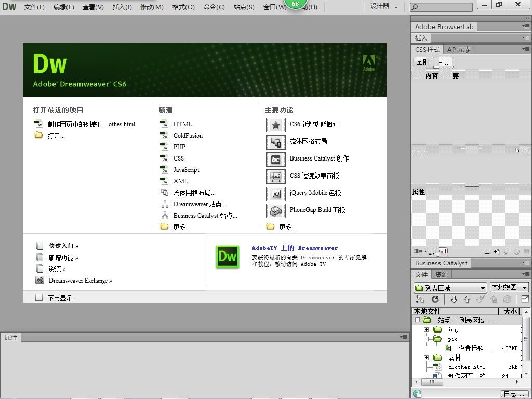Screen dimensions: 532x399
Task: Open recent file 制作网页中的列表区...othes.html
Action: pos(91,124)
